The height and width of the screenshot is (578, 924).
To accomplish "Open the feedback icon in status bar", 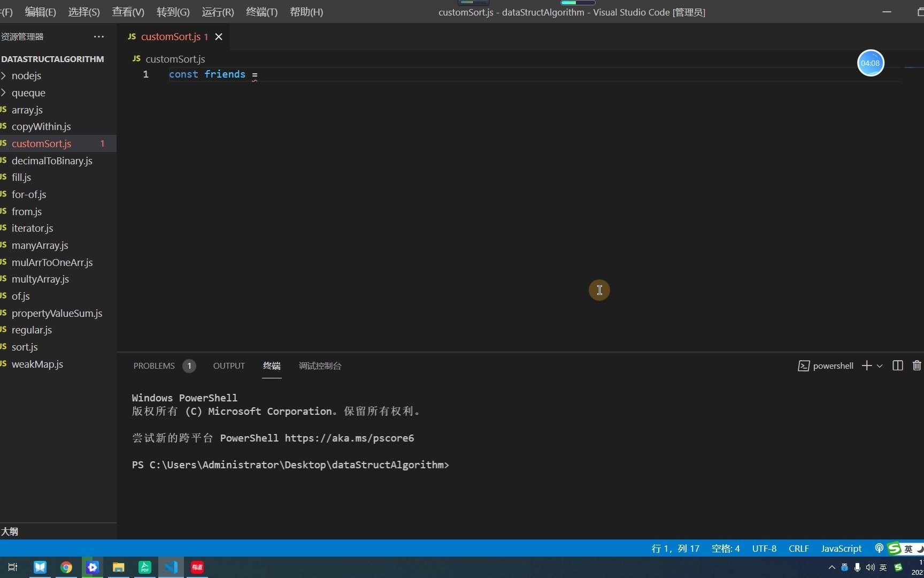I will point(879,548).
